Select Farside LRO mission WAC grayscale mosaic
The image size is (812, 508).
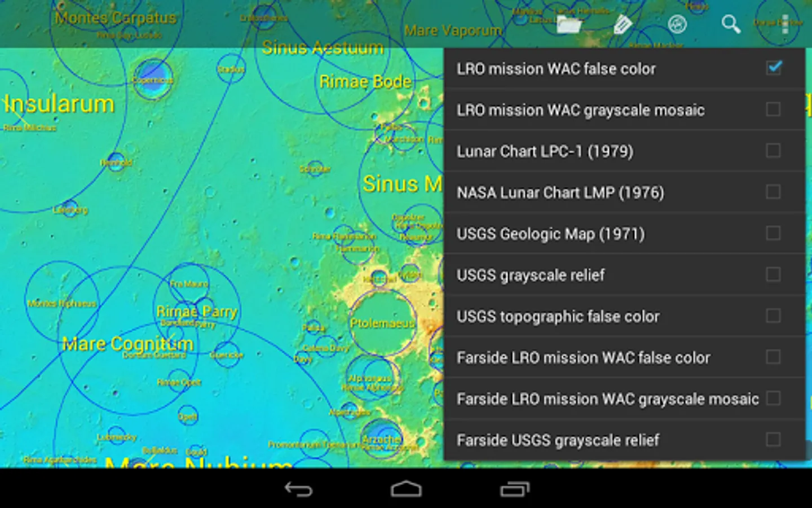tap(625, 398)
